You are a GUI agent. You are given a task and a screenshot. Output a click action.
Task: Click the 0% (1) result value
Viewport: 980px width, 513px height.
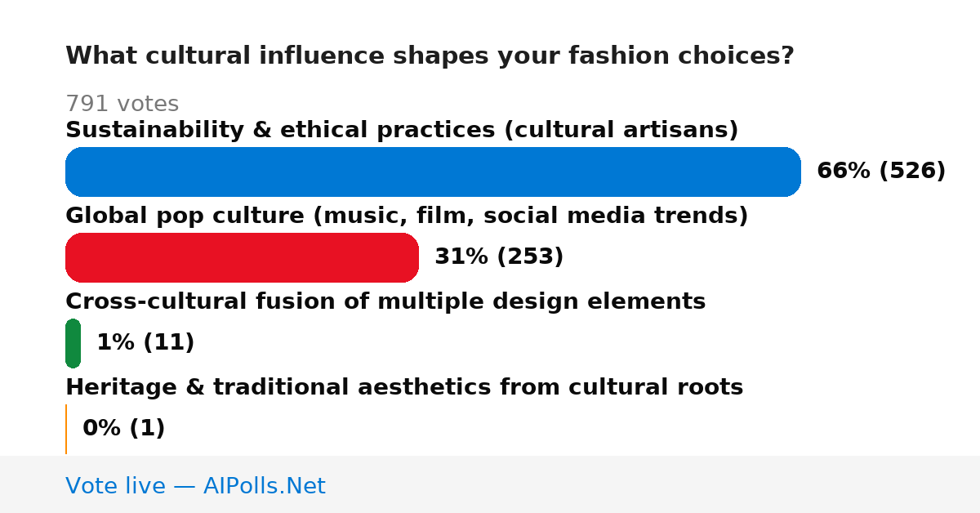(x=124, y=428)
